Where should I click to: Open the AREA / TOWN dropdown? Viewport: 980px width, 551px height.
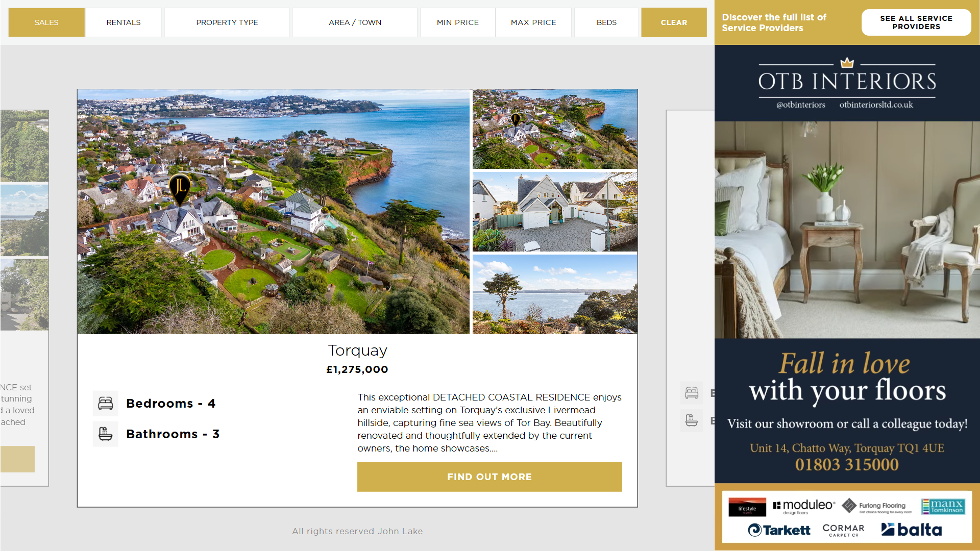pyautogui.click(x=355, y=22)
